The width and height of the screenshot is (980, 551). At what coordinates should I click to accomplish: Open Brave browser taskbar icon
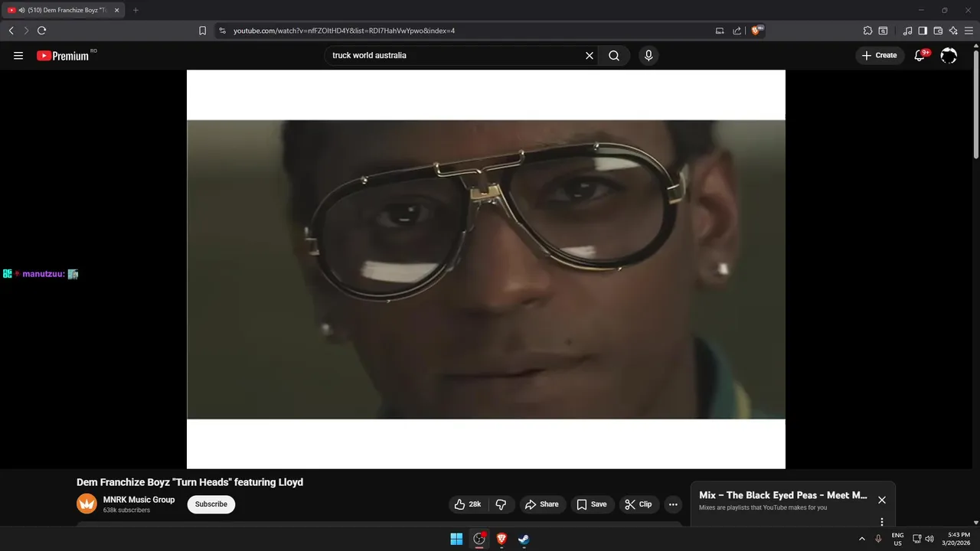click(x=501, y=539)
